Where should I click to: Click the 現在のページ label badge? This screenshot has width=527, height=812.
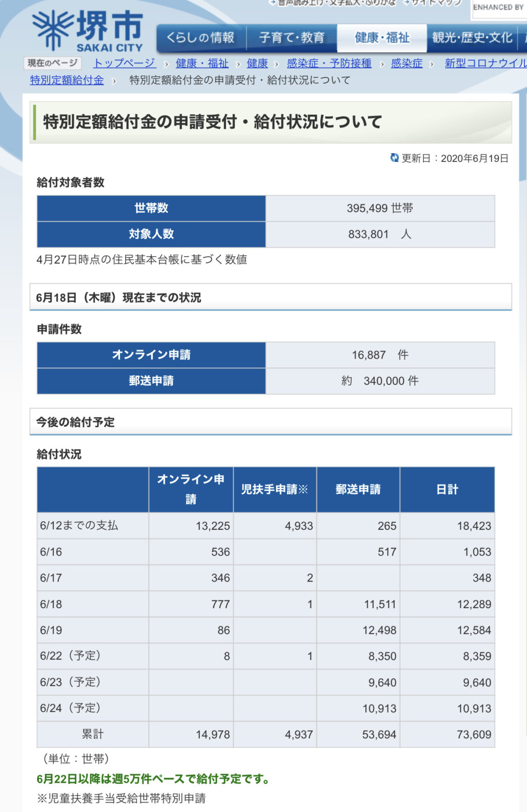click(53, 63)
